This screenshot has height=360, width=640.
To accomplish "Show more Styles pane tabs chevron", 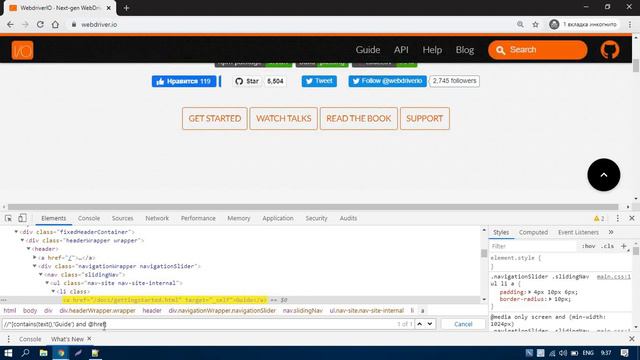I will tap(611, 232).
